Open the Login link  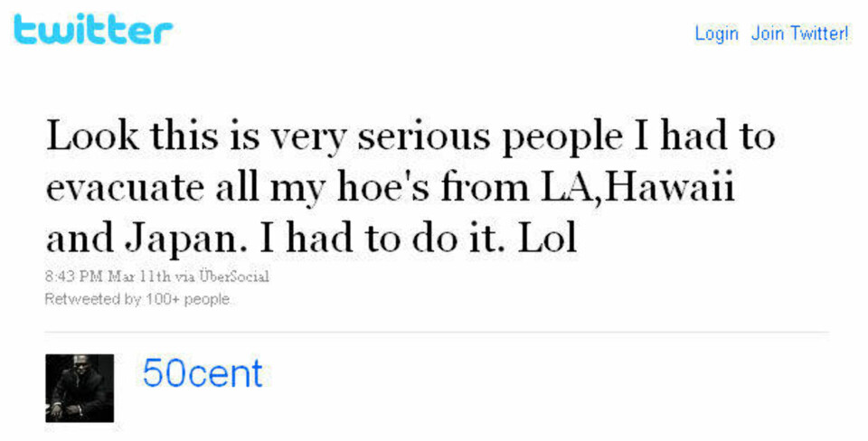716,33
